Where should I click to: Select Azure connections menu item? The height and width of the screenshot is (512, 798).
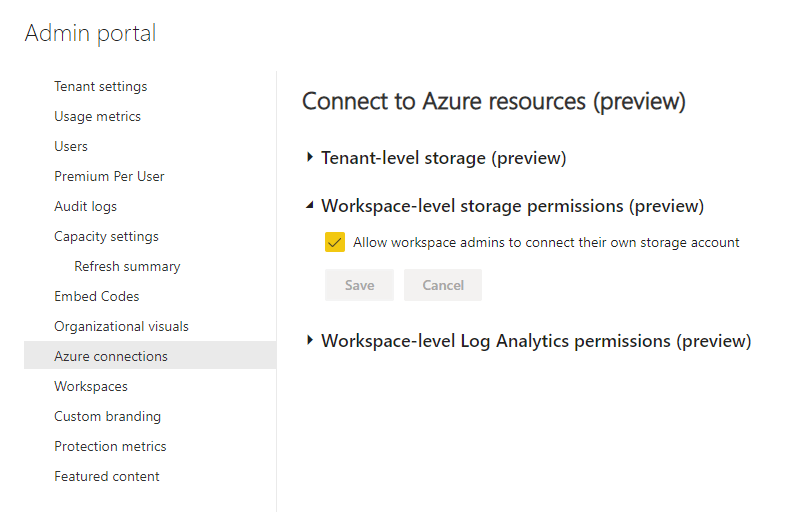(111, 357)
